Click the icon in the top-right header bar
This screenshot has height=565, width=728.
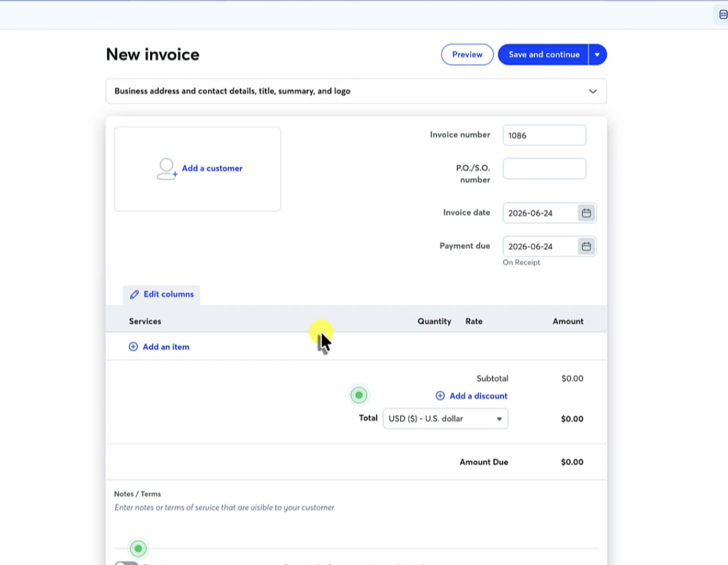(723, 15)
